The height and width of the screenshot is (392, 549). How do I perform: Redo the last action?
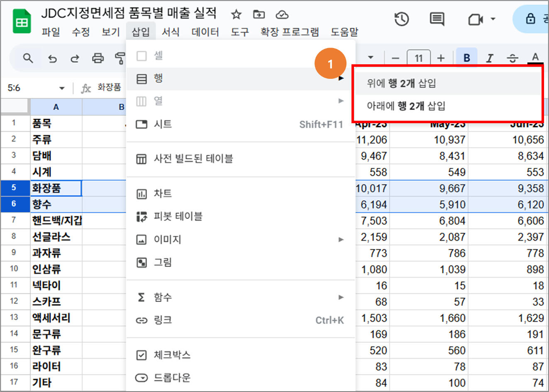coord(75,58)
